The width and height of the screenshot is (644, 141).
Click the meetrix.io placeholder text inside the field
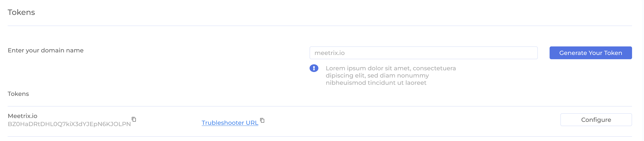click(329, 53)
